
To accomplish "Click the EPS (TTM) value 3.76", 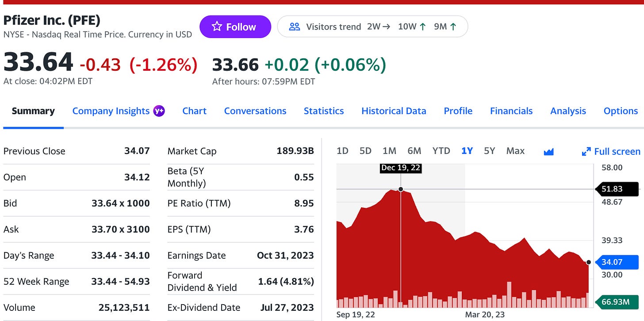I will click(x=304, y=229).
